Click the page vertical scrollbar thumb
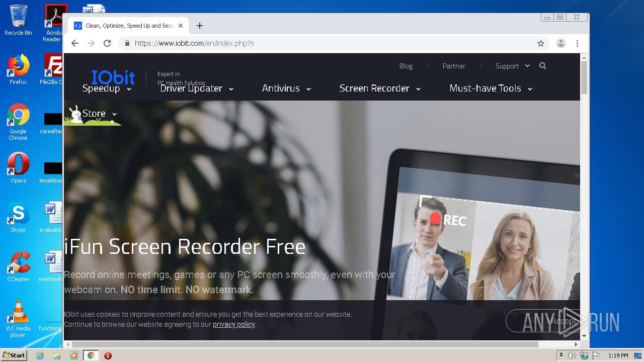The width and height of the screenshot is (644, 362). tap(584, 77)
